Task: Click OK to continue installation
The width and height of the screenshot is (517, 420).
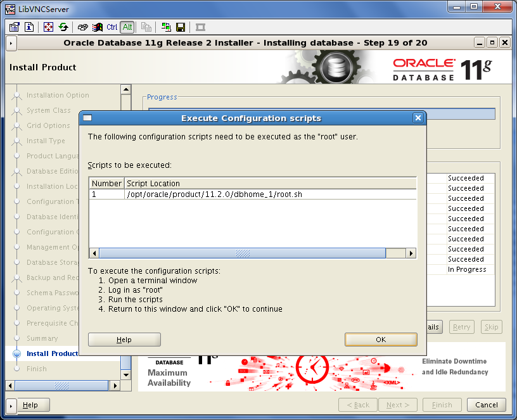Action: [x=381, y=340]
